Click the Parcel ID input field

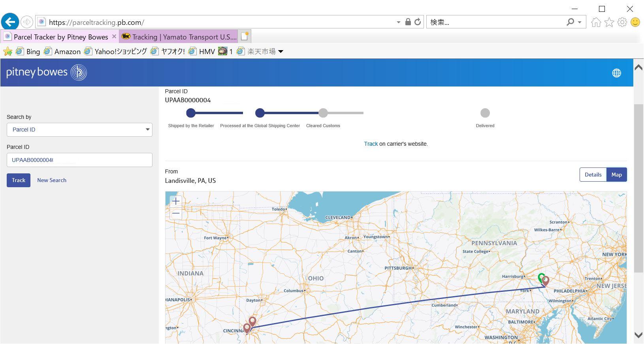(79, 160)
